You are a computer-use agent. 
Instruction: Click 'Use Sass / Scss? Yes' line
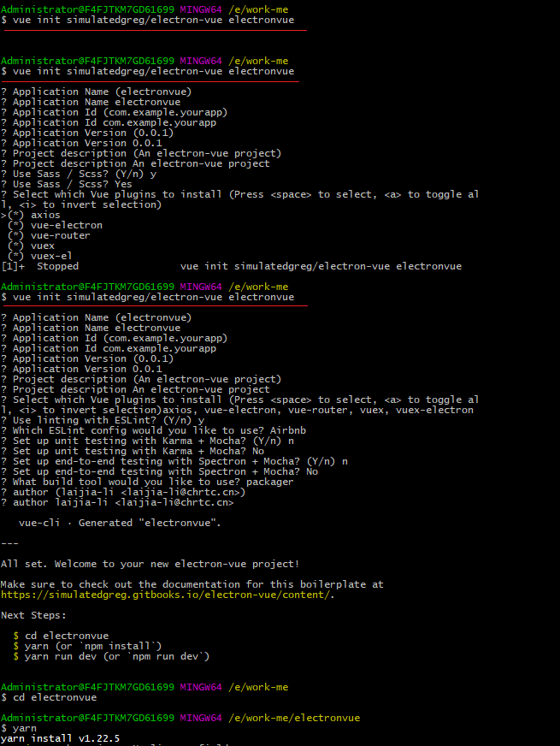coord(67,184)
